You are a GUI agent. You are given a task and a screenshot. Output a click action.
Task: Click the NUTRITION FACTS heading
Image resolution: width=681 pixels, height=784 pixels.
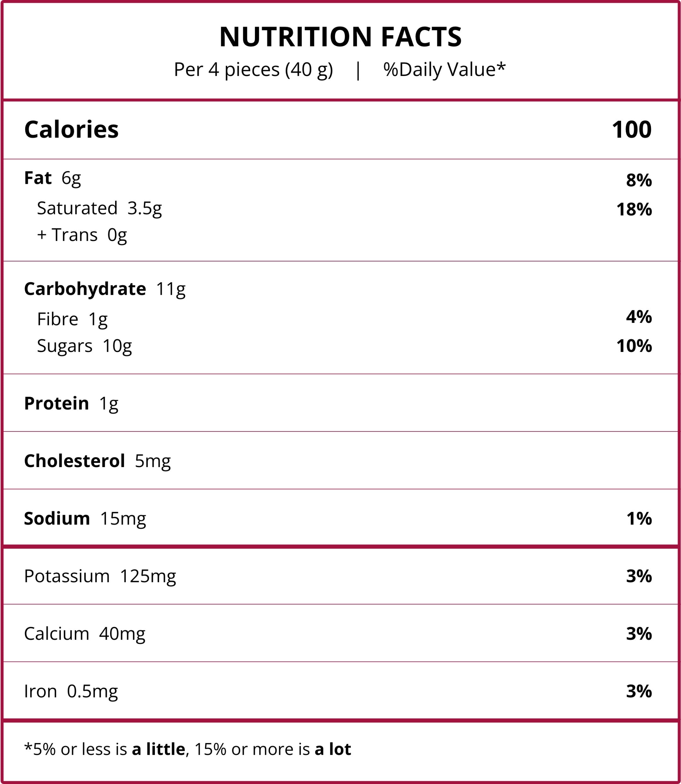(x=341, y=37)
